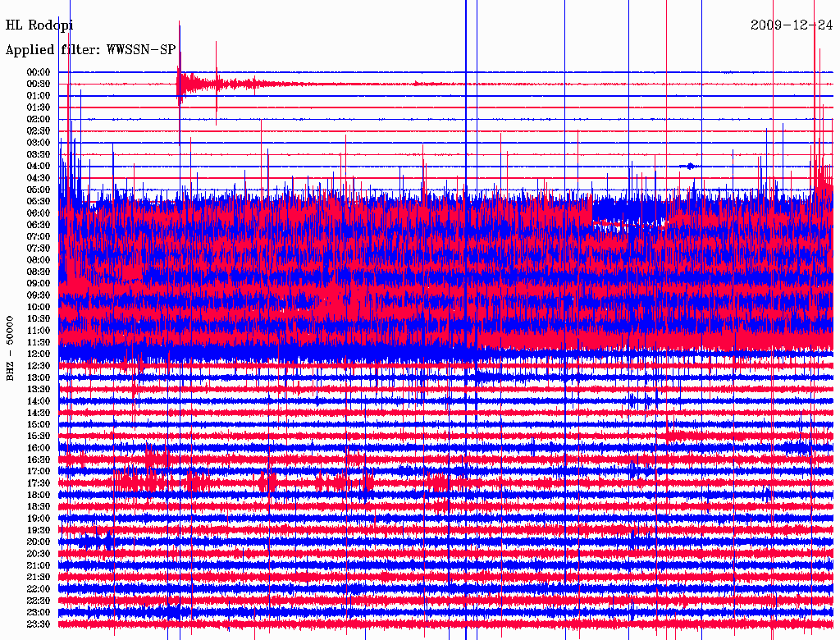Screen dimensions: 840x640
Task: Click the 15:30 time label
Action: click(39, 437)
